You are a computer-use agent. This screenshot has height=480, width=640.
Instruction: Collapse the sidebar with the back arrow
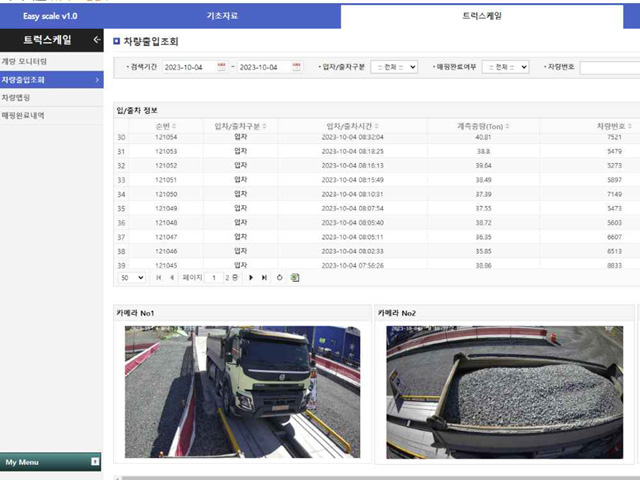pyautogui.click(x=96, y=40)
